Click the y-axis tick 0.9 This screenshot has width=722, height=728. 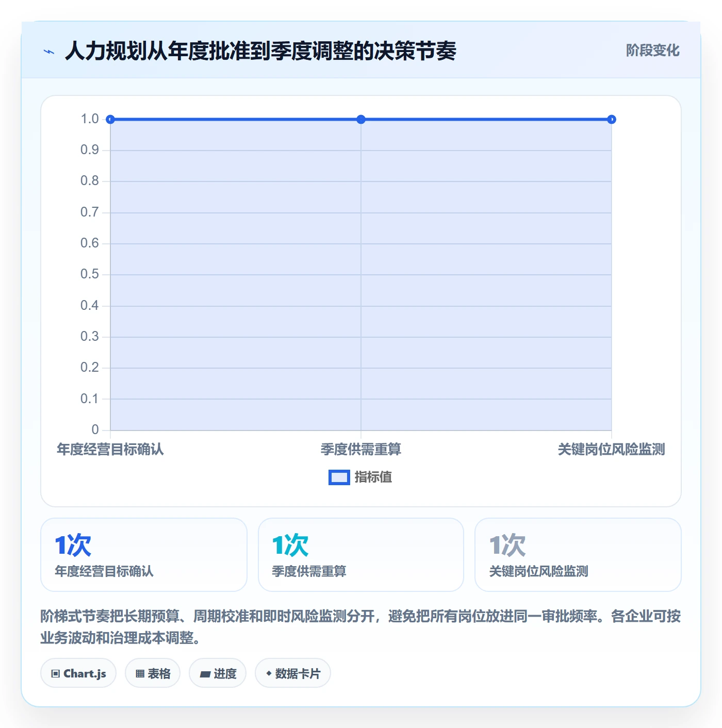coord(90,150)
